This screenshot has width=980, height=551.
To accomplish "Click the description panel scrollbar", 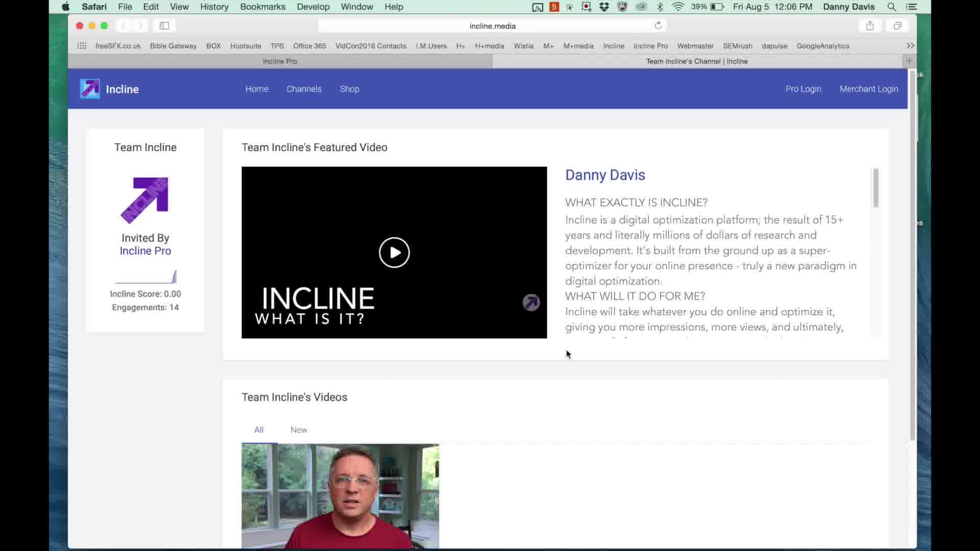I will 875,188.
